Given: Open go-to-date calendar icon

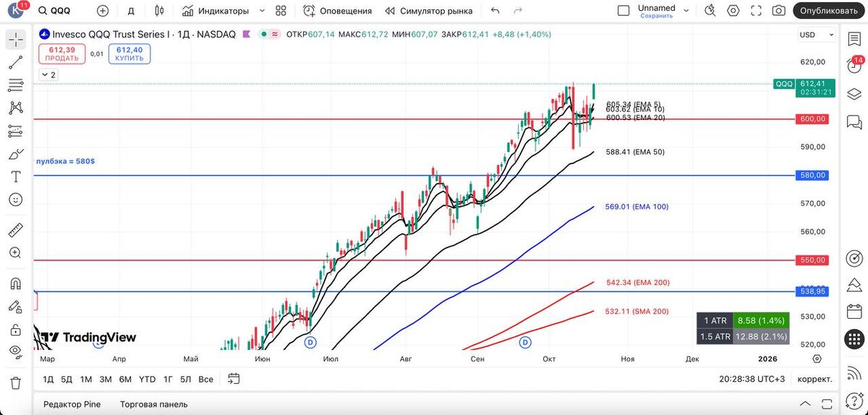Looking at the screenshot, I should pos(234,378).
